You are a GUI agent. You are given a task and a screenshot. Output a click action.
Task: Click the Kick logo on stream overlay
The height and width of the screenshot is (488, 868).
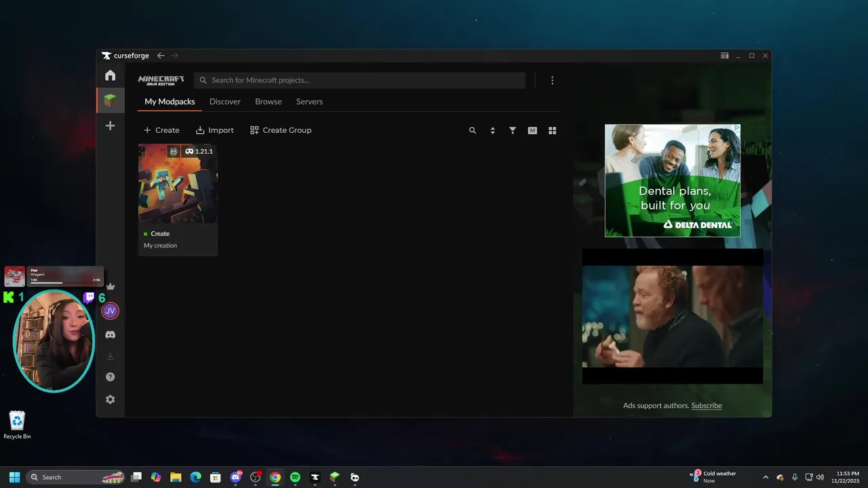point(9,298)
